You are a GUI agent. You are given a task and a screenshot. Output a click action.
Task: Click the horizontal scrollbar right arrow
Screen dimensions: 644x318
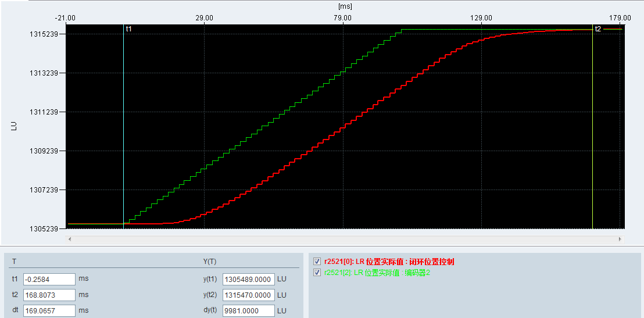click(x=620, y=239)
